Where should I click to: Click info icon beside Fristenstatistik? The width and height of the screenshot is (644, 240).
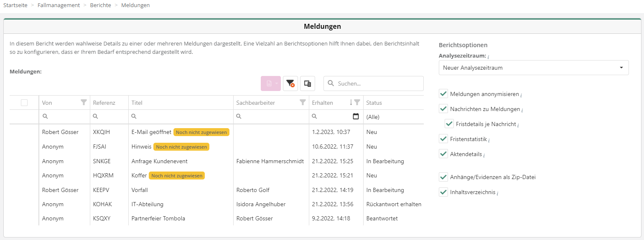pyautogui.click(x=489, y=140)
